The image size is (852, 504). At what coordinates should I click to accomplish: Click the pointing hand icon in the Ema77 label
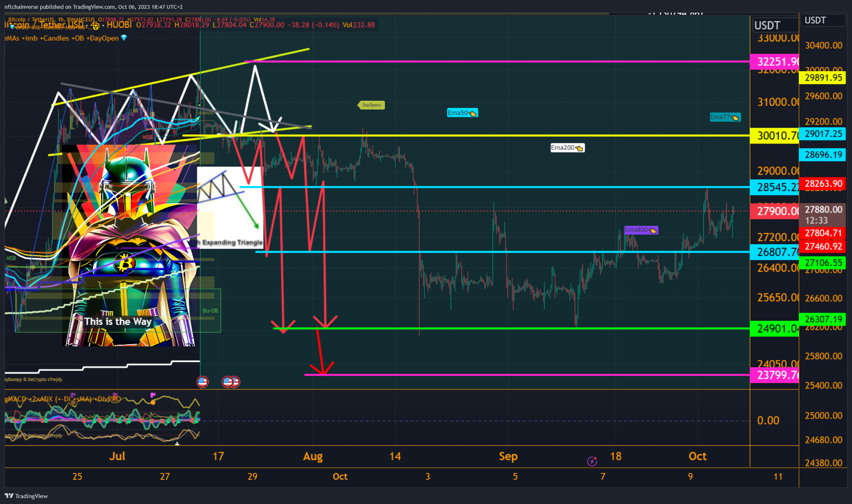coord(735,118)
